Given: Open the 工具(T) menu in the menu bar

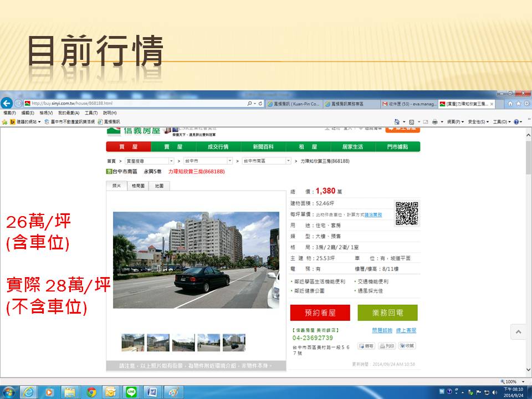Looking at the screenshot, I should point(91,113).
